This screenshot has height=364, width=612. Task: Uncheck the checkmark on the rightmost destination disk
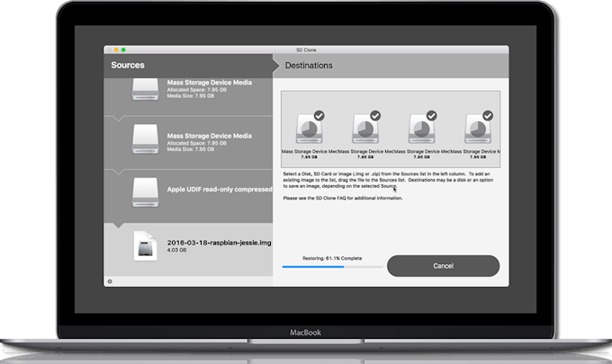tap(488, 116)
